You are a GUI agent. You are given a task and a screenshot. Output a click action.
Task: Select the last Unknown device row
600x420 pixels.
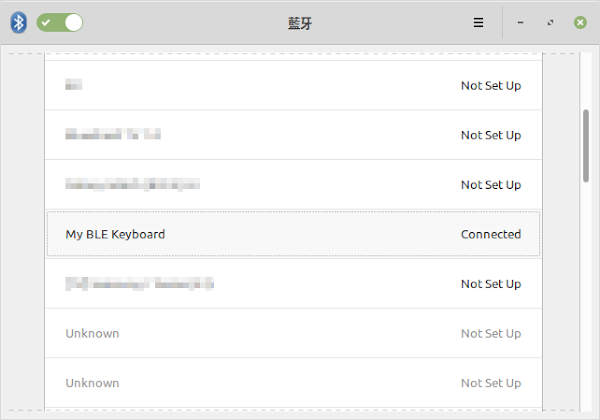click(293, 383)
